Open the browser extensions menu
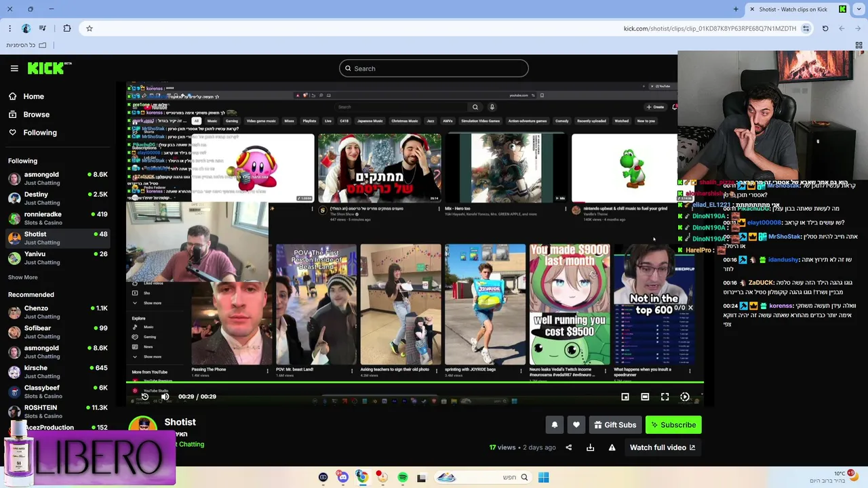 [x=66, y=28]
